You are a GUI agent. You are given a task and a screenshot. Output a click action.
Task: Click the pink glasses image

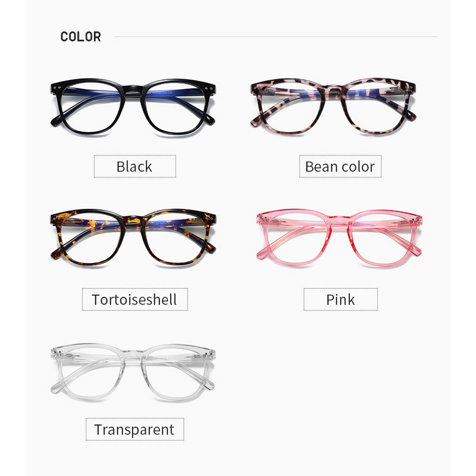tap(339, 239)
